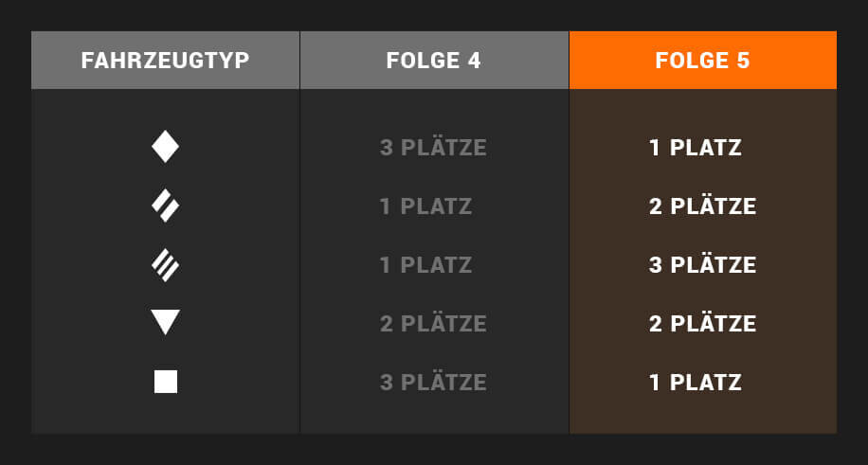Select the two-stripe diamond medium tank icon
The image size is (868, 465).
coord(166,206)
